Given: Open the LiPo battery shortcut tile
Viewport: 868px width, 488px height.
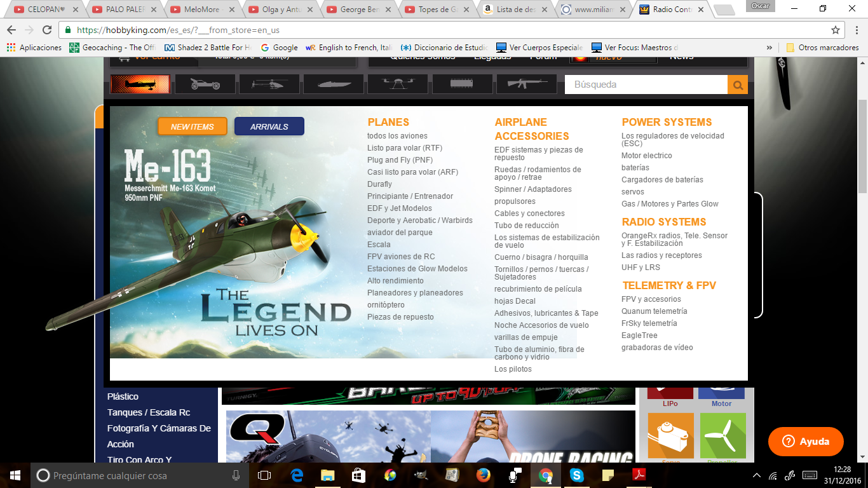Looking at the screenshot, I should point(670,394).
